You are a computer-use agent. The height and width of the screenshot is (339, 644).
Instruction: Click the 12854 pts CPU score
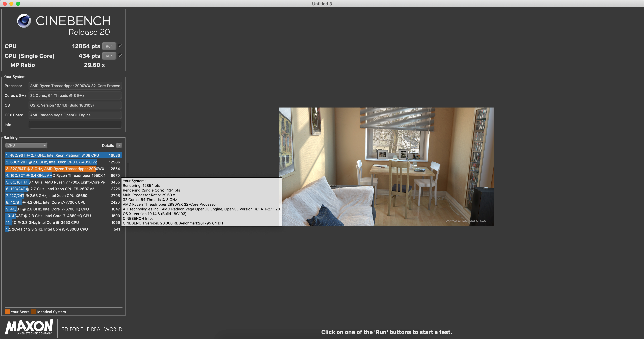point(86,46)
